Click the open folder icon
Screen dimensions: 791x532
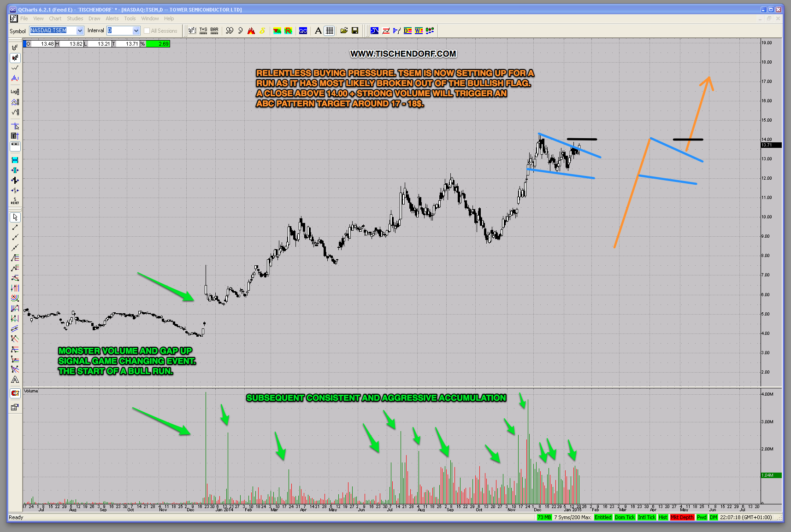(344, 31)
